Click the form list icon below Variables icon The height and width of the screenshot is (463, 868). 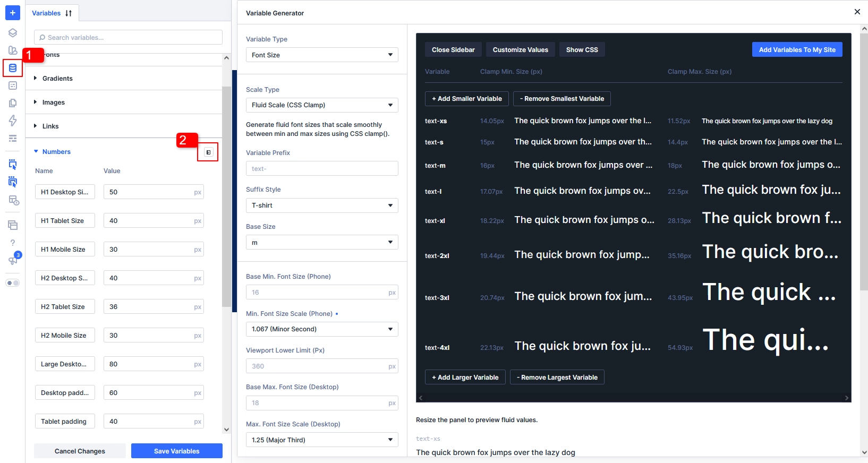pos(13,85)
